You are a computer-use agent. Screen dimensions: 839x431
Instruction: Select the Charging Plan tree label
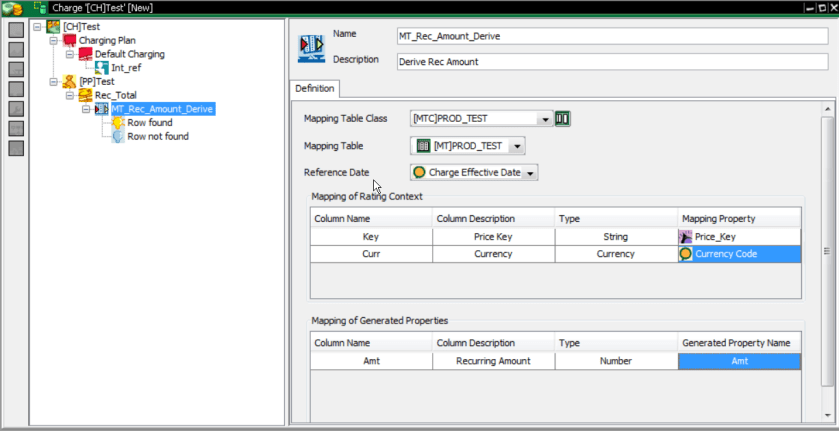click(107, 40)
